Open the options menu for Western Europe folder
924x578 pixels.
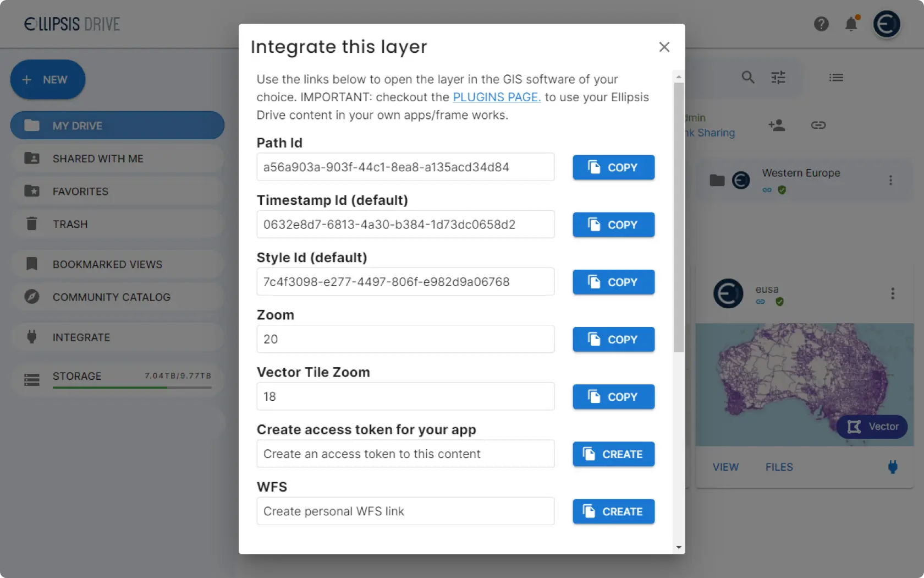click(890, 181)
